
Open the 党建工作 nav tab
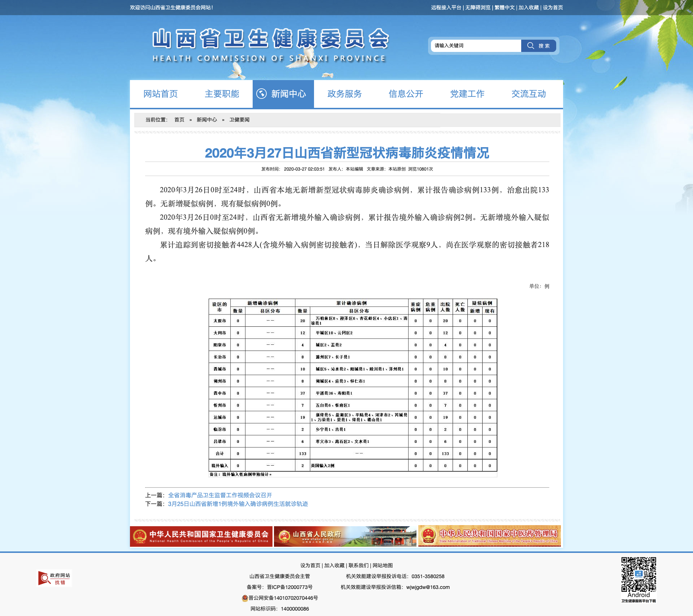[x=467, y=94]
